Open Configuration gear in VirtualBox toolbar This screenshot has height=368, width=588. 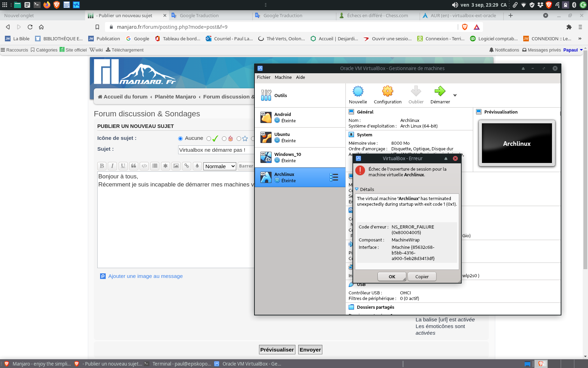(387, 91)
